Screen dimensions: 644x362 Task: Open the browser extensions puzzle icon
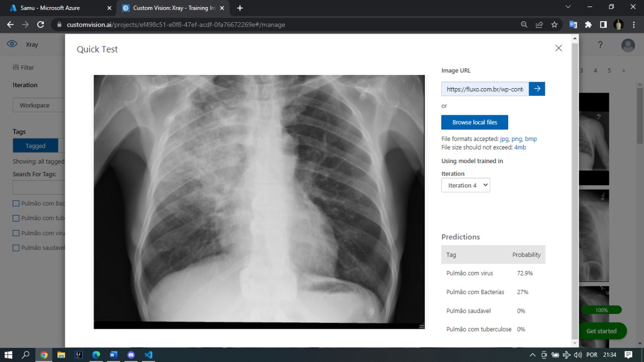click(588, 24)
